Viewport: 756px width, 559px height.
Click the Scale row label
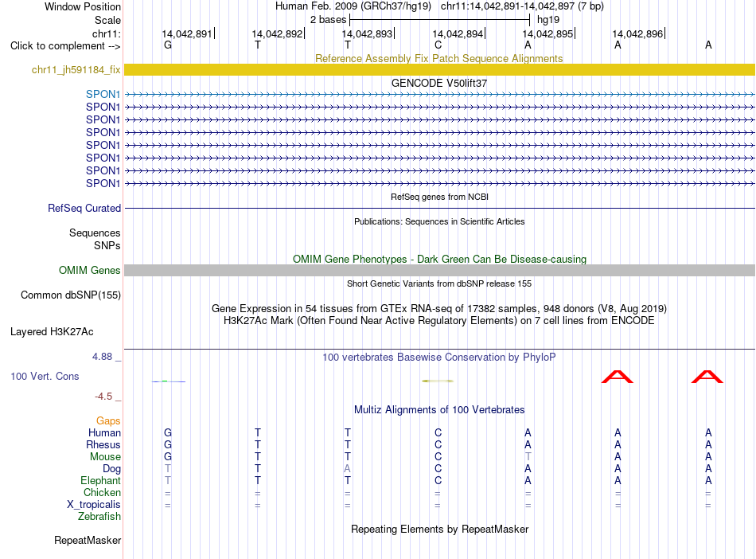tap(107, 20)
